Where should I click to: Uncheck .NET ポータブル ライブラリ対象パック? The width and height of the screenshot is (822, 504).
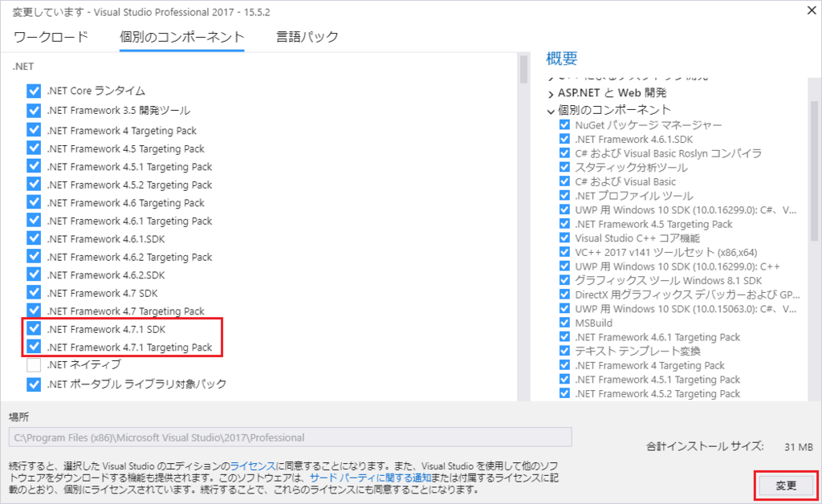pos(34,384)
